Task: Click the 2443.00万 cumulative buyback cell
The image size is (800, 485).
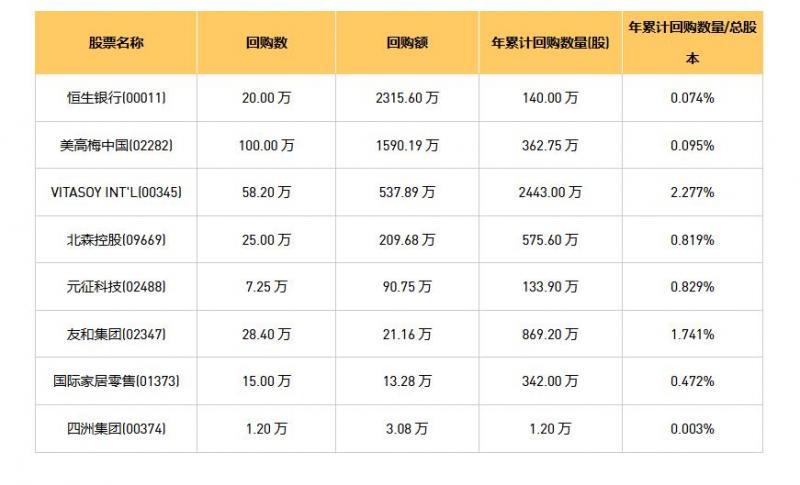Action: (x=550, y=192)
